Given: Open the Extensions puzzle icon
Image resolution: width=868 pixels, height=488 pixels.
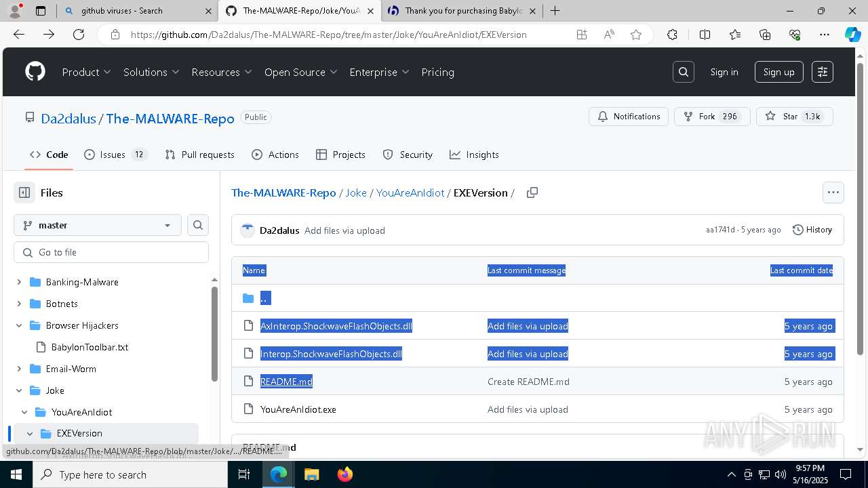Looking at the screenshot, I should point(672,35).
